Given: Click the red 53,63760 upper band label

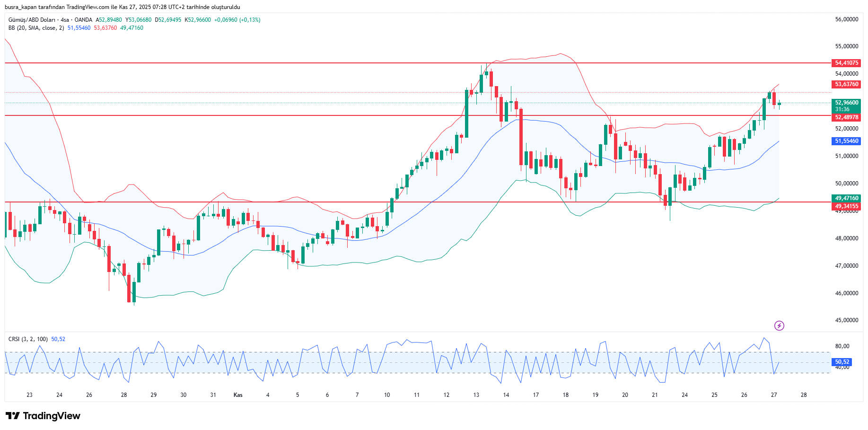Looking at the screenshot, I should pyautogui.click(x=846, y=84).
